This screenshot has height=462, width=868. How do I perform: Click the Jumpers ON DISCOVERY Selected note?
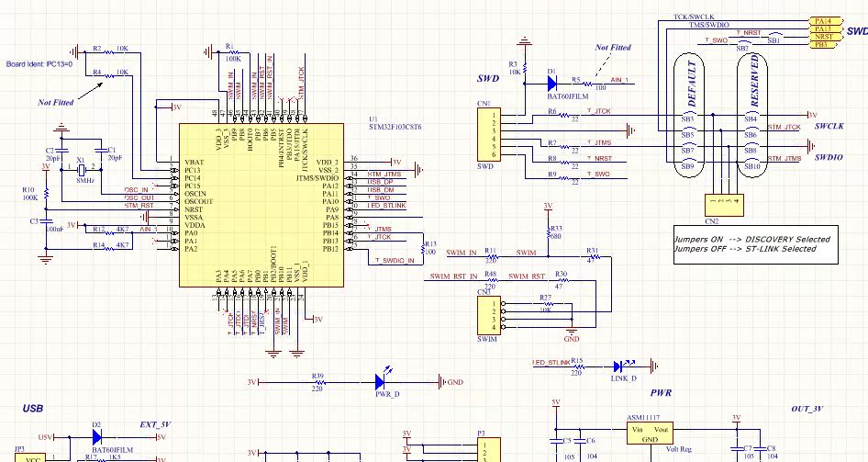click(x=751, y=240)
